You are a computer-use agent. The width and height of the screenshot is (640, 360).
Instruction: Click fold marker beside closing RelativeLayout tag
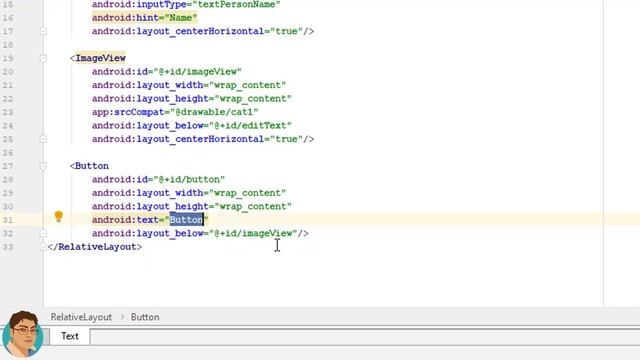[x=43, y=247]
